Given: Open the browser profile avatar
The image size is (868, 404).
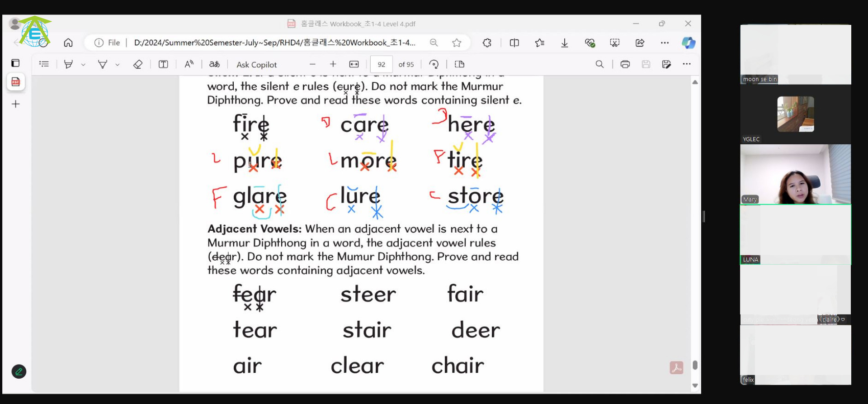Looking at the screenshot, I should point(14,23).
